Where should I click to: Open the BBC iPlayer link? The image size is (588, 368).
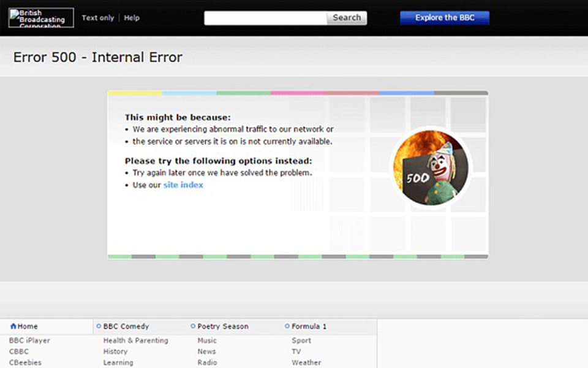tap(29, 340)
